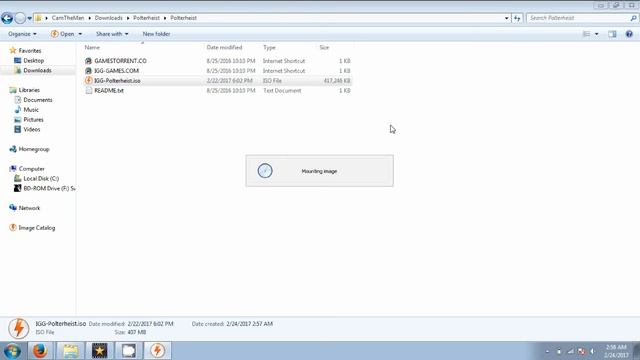Click the Windows Start button
640x360 pixels.
coord(12,351)
